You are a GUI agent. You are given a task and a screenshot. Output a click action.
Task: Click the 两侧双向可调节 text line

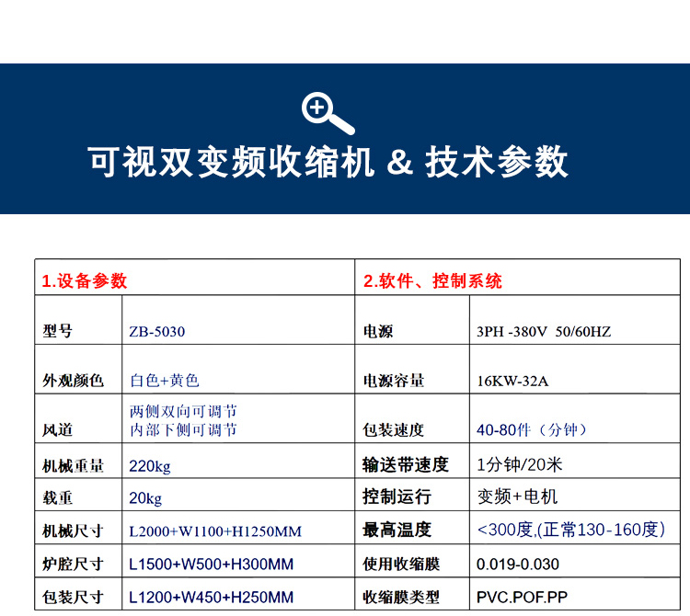click(x=183, y=411)
